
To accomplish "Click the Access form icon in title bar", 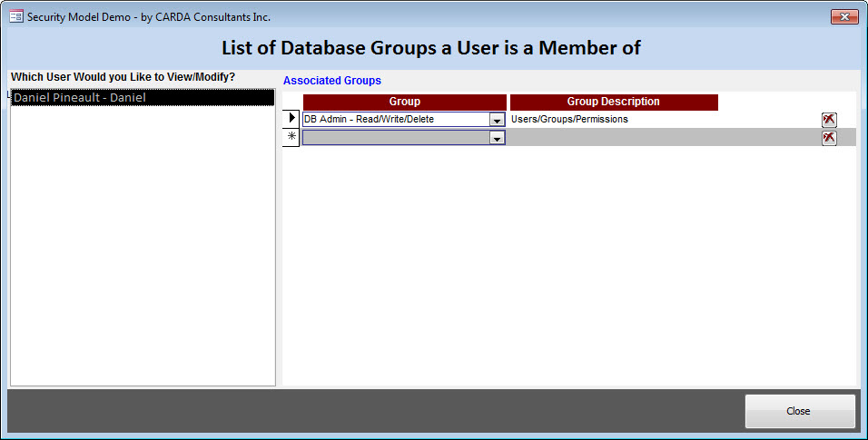I will point(15,16).
